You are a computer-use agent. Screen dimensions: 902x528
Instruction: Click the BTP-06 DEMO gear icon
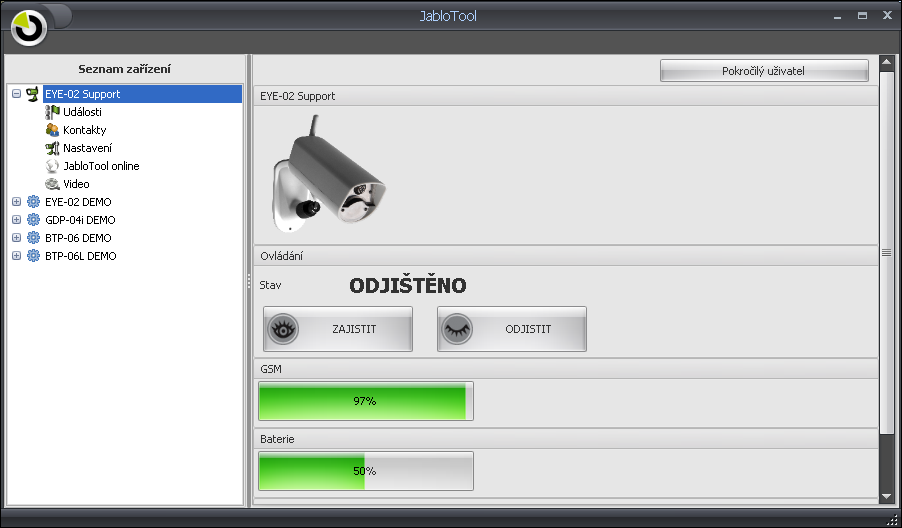click(x=33, y=238)
